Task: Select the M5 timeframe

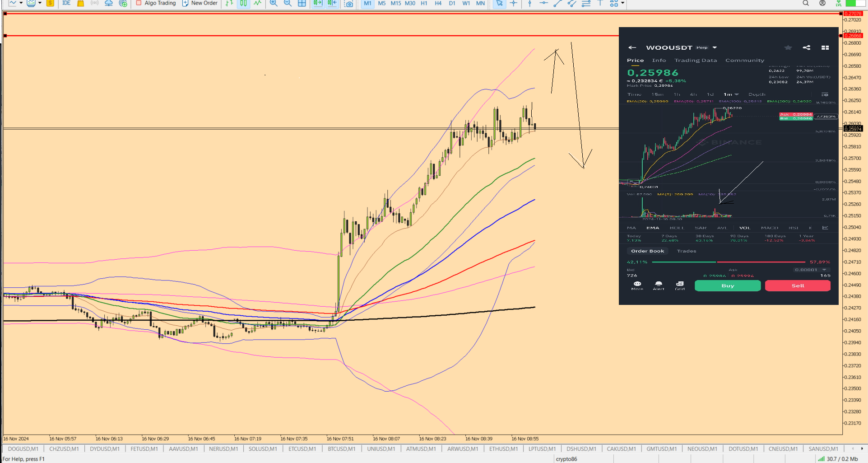Action: point(382,3)
